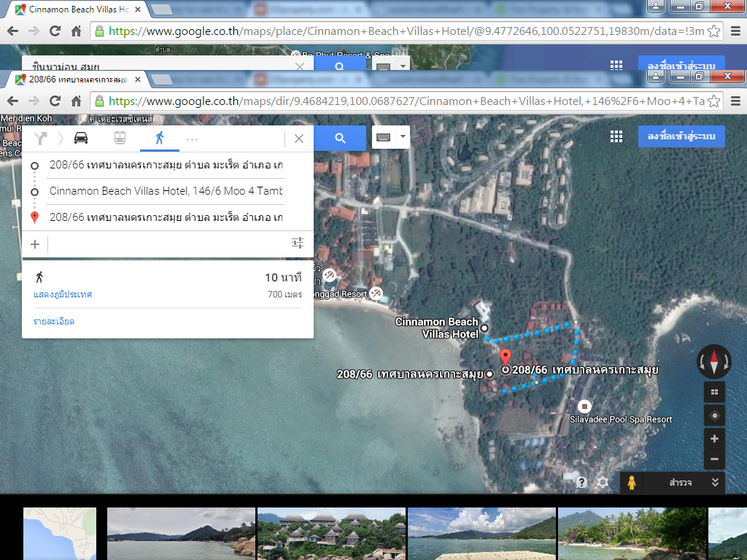Open the map view thumbnail in photo strip
Viewport: 747px width, 560px height.
60,533
